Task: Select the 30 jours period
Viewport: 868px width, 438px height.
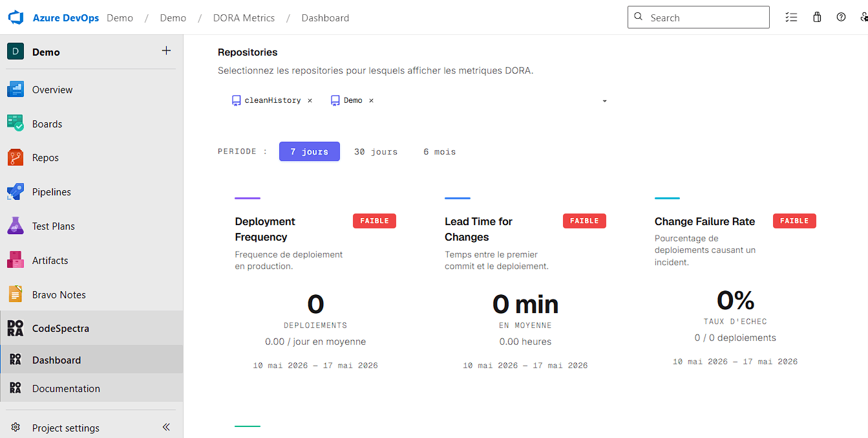Action: (376, 151)
